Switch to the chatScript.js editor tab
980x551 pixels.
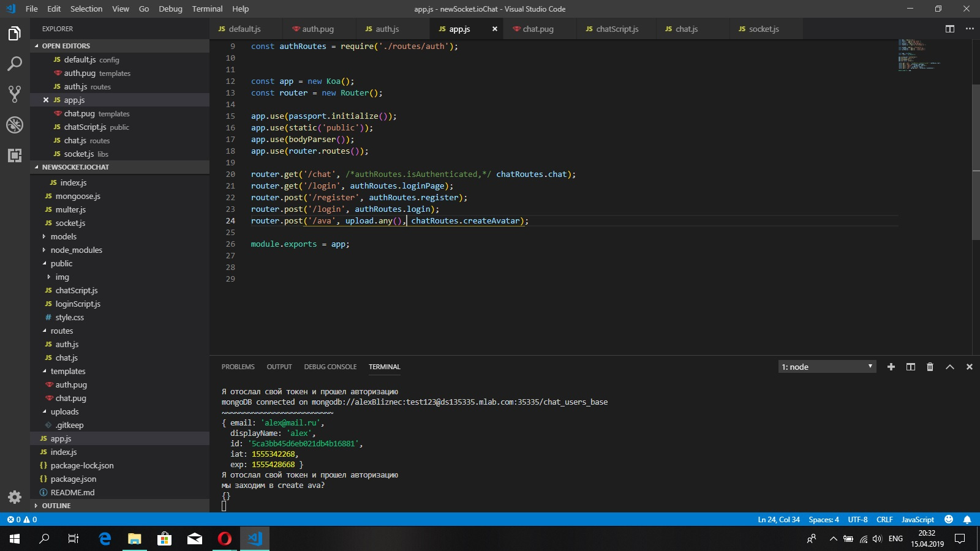[x=616, y=29]
